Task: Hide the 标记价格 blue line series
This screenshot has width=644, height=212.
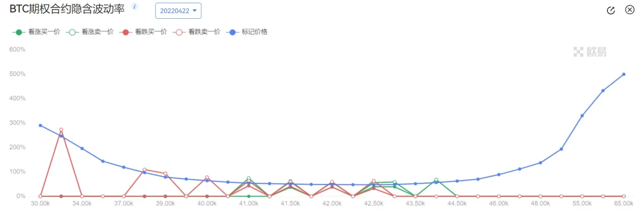Action: (247, 32)
